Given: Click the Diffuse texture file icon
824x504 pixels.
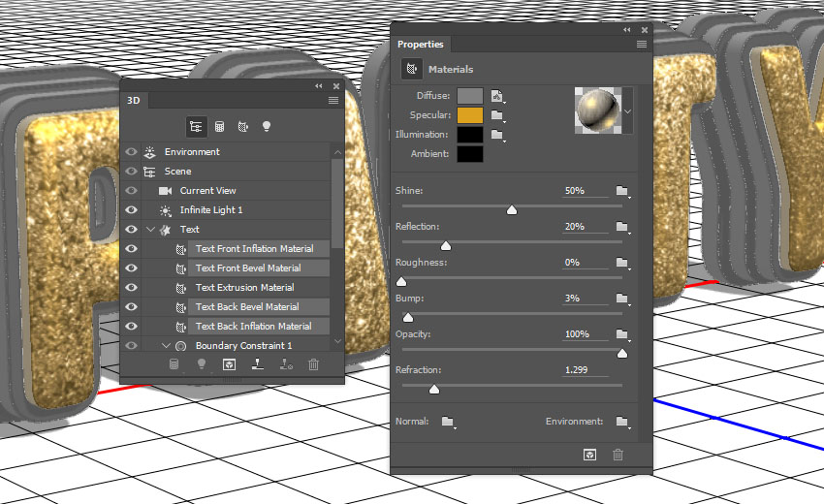Looking at the screenshot, I should (498, 96).
